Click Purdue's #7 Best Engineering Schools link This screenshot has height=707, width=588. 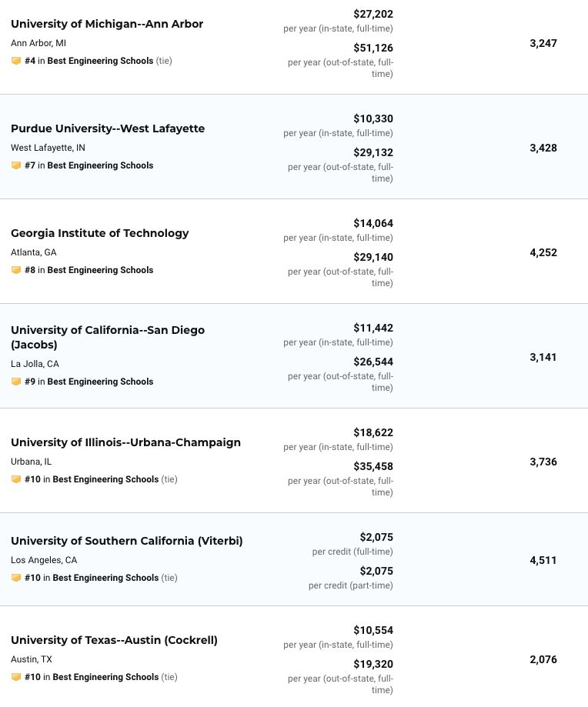pyautogui.click(x=100, y=165)
